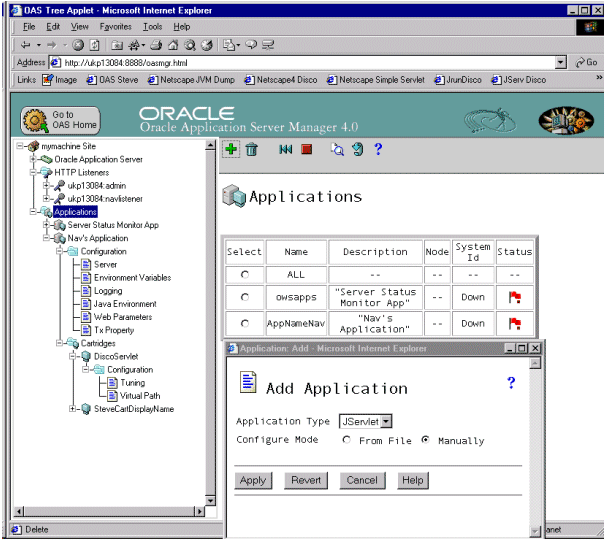Open the Tools menu
607x541 pixels.
click(153, 27)
